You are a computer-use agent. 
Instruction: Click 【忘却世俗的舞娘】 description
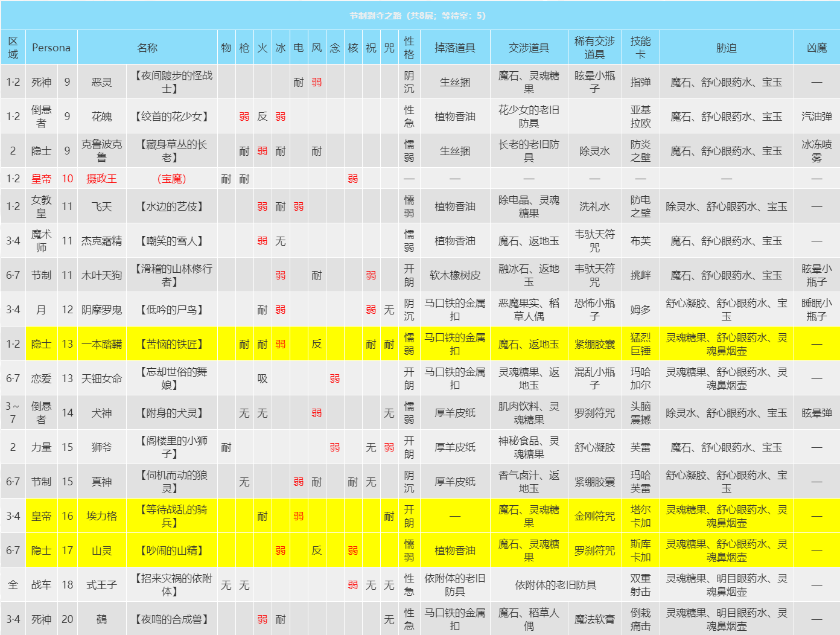point(172,378)
